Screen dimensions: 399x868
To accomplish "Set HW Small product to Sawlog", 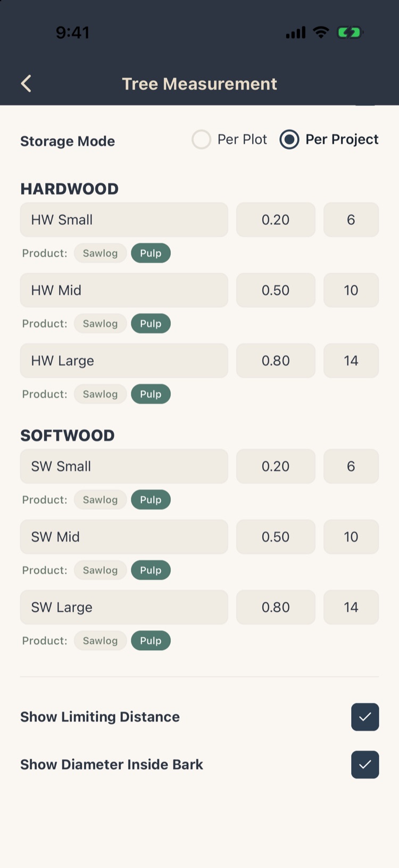I will tap(100, 253).
